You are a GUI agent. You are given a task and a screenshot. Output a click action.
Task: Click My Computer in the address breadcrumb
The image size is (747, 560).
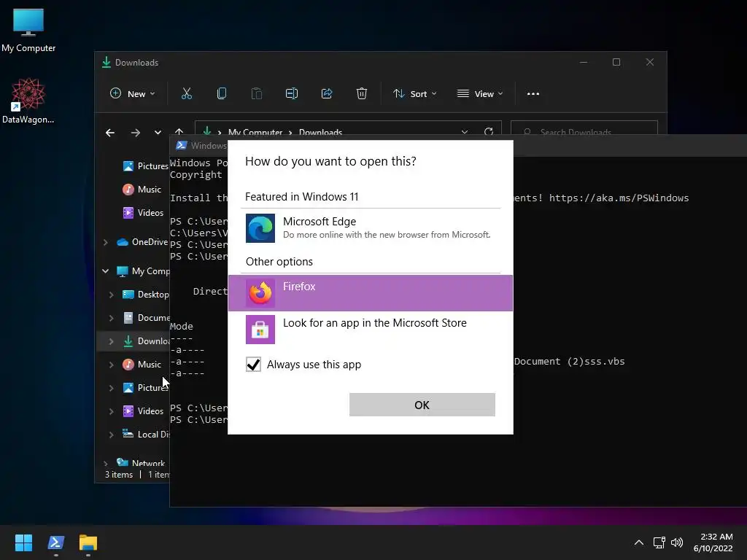(255, 133)
